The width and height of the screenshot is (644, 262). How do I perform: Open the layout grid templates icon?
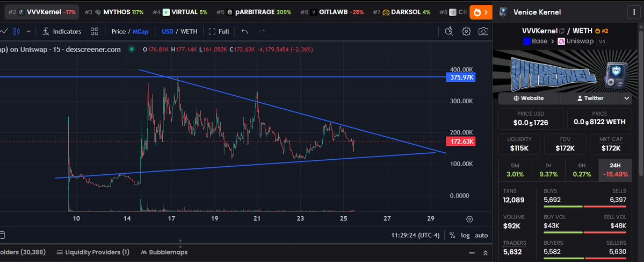pyautogui.click(x=95, y=31)
